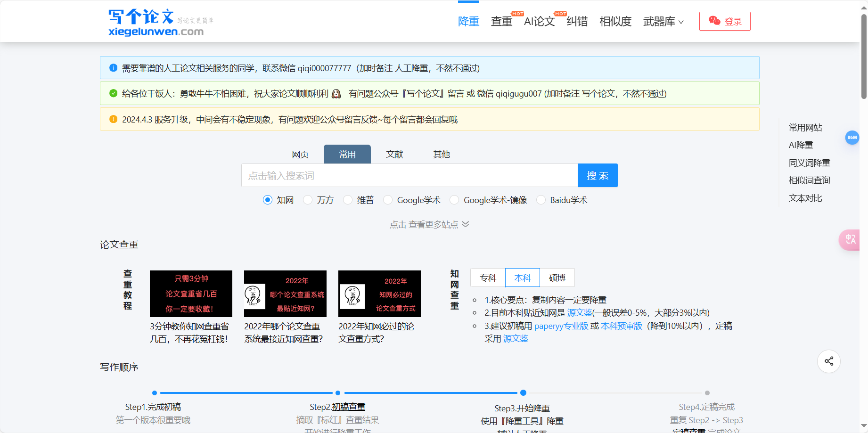Image resolution: width=868 pixels, height=433 pixels.
Task: Select the 硕博 tab under 知网查重
Action: [x=557, y=278]
